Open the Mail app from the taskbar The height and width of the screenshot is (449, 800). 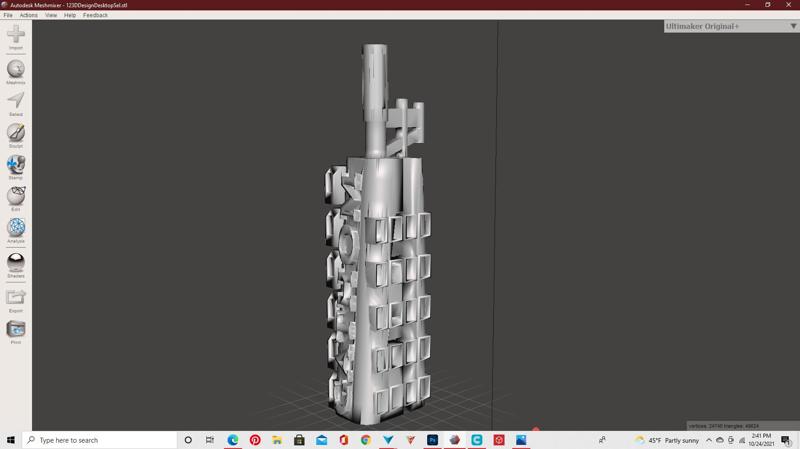coord(321,440)
